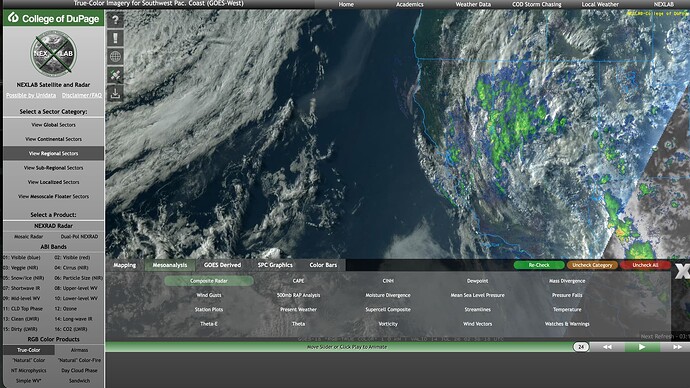The image size is (690, 388).
Task: Toggle Moisture Divergence overlay
Action: 388,295
